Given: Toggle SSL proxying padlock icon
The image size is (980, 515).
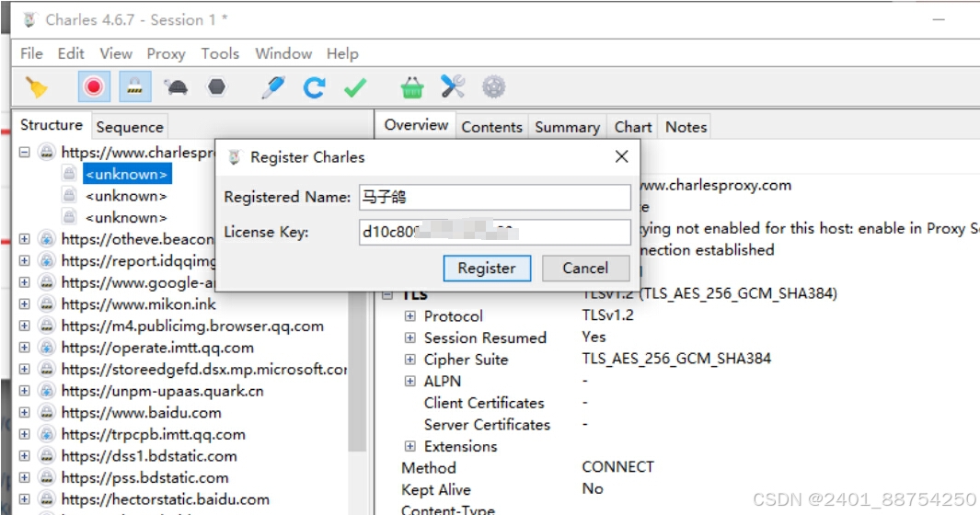Looking at the screenshot, I should click(x=135, y=86).
